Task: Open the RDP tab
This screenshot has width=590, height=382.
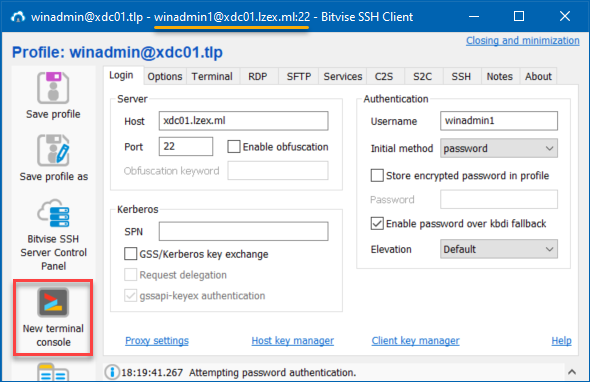Action: tap(258, 76)
